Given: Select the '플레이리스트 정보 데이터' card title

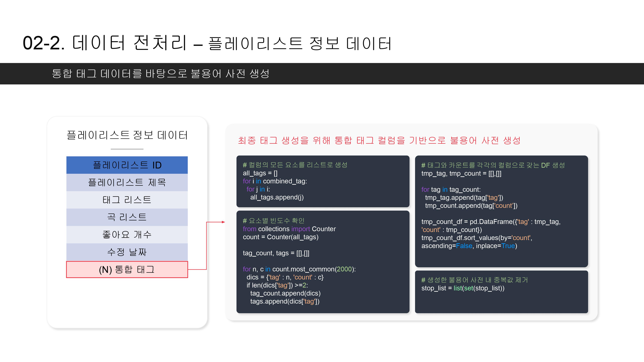Looking at the screenshot, I should coord(127,135).
